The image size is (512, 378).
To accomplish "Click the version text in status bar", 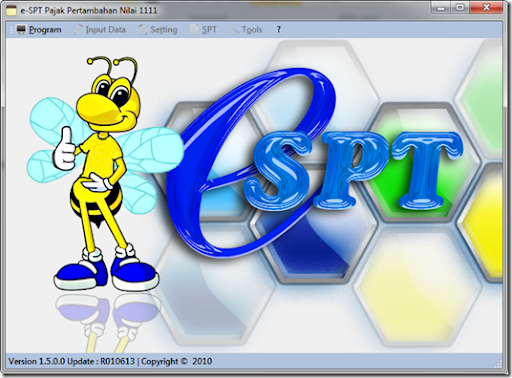I will point(110,362).
